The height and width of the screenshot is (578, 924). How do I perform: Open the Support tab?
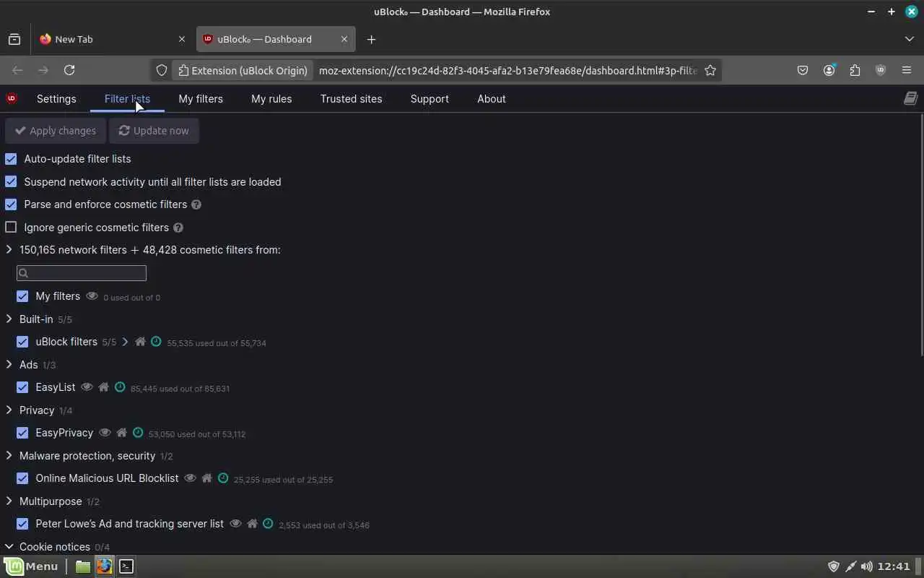tap(430, 99)
